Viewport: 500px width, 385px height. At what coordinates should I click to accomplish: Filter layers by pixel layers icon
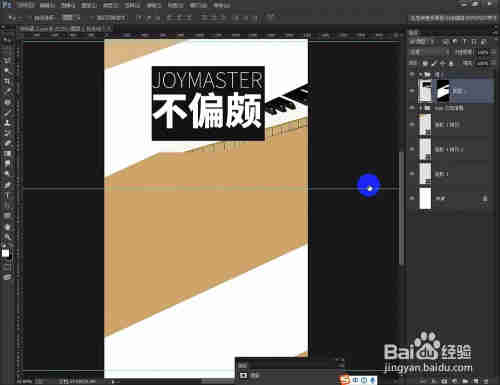tap(446, 42)
